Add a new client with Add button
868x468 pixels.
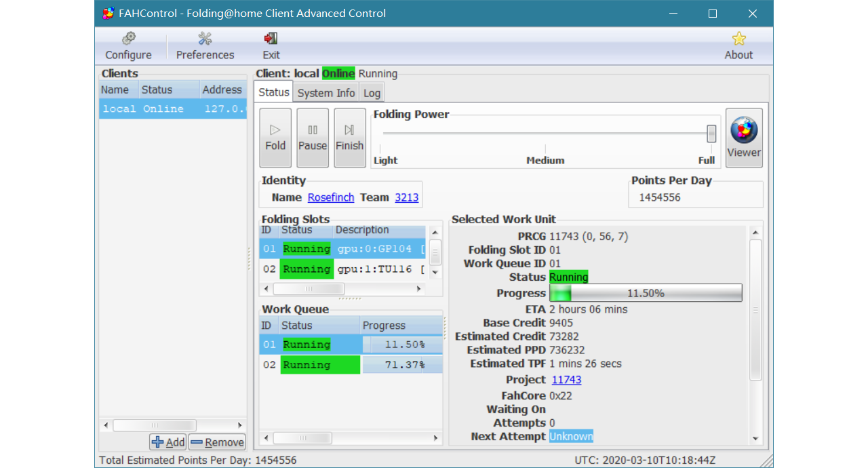click(168, 442)
